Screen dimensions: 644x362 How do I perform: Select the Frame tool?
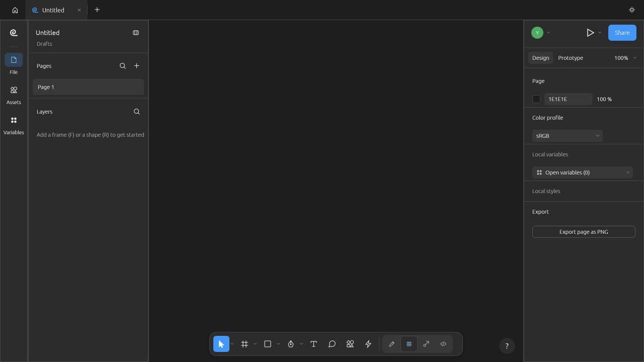coord(245,344)
